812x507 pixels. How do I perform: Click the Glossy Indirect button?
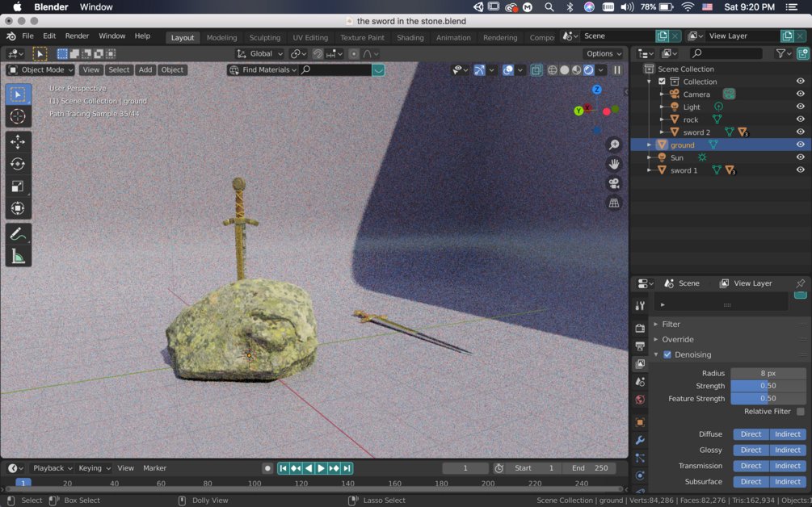788,450
